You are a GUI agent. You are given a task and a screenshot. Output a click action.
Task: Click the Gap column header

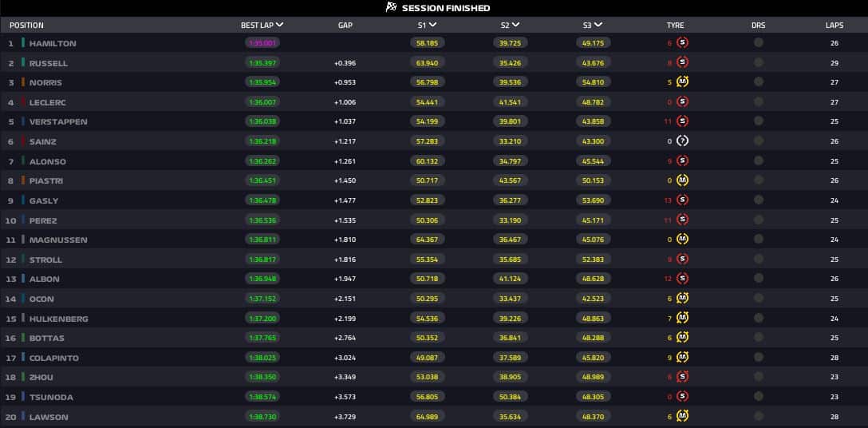point(345,25)
